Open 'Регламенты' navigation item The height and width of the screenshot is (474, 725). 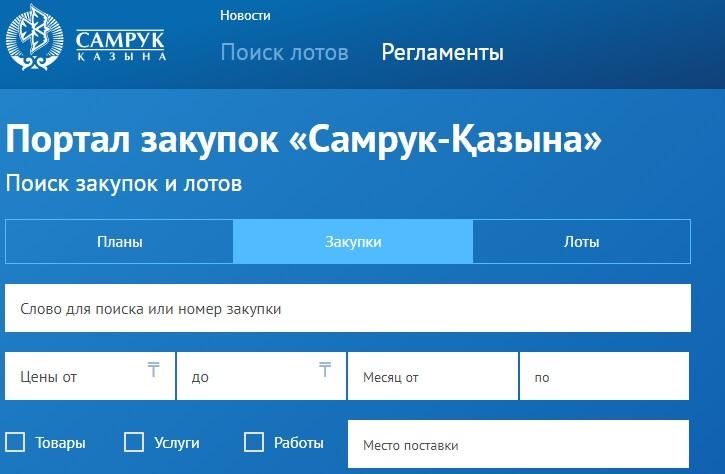(442, 52)
